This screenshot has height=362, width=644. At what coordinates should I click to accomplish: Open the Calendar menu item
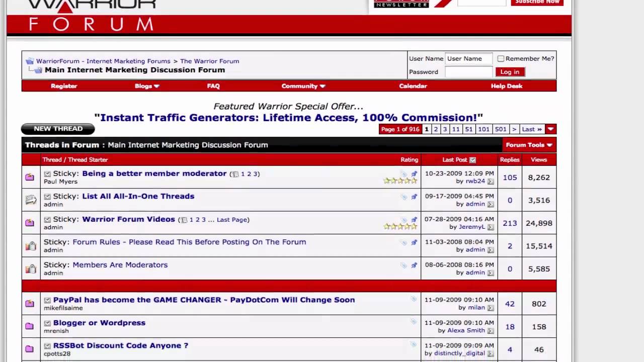coord(413,86)
